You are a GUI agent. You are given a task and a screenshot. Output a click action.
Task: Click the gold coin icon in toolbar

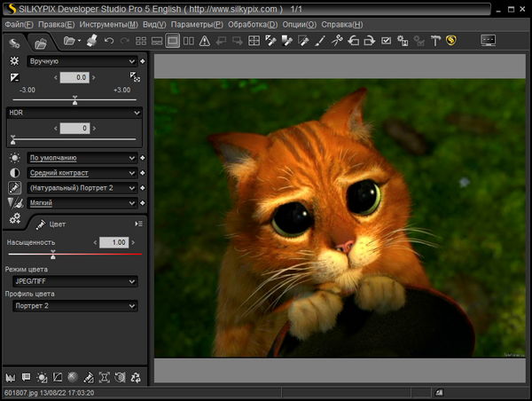click(450, 41)
